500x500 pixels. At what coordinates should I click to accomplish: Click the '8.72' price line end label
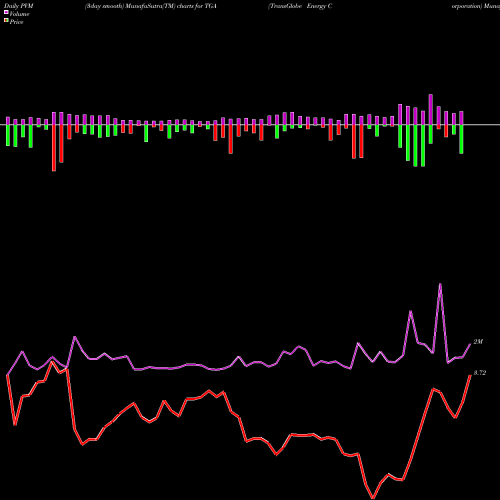pyautogui.click(x=480, y=373)
